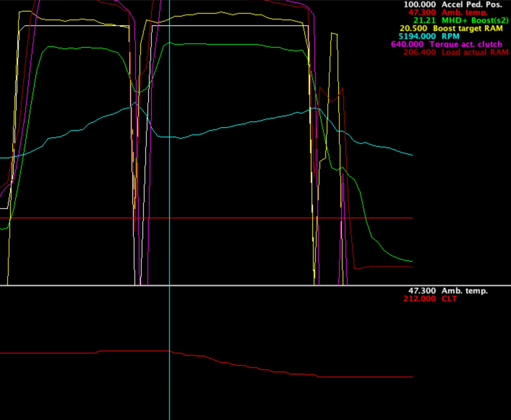Click the 640.000 torque value
The width and height of the screenshot is (511, 420).
(x=407, y=44)
